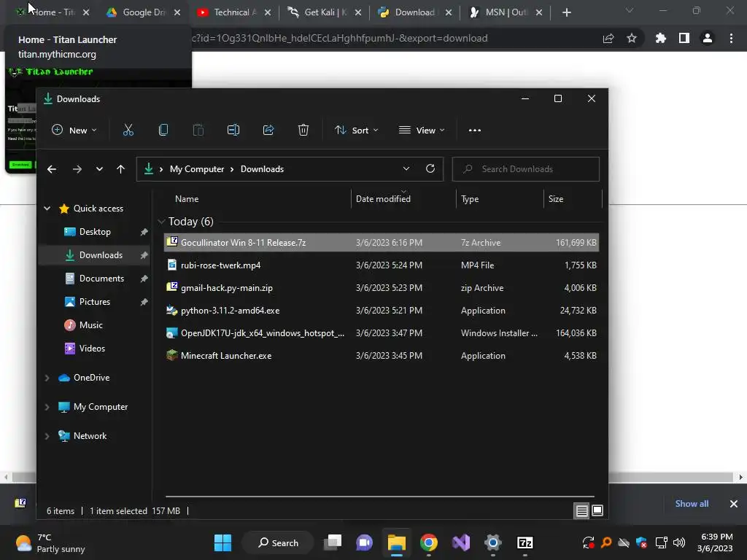Go back with the Explorer back arrow

pyautogui.click(x=52, y=169)
